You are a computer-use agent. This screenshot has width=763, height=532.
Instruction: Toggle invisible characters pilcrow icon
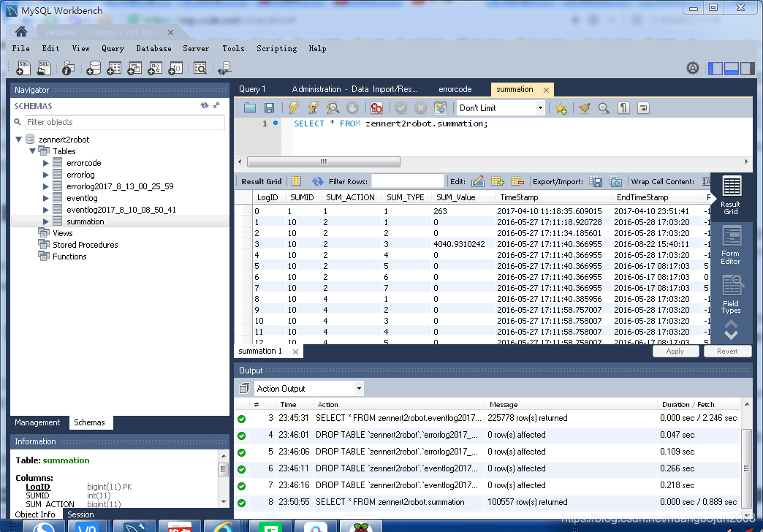(623, 108)
